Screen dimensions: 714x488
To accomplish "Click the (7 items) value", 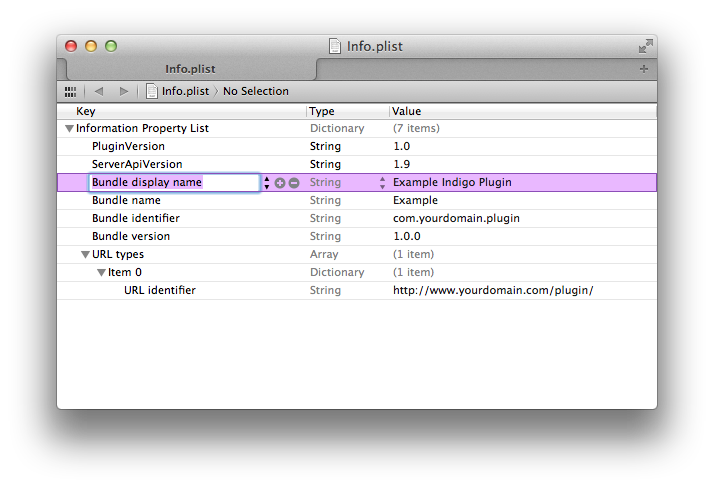I will pos(416,128).
